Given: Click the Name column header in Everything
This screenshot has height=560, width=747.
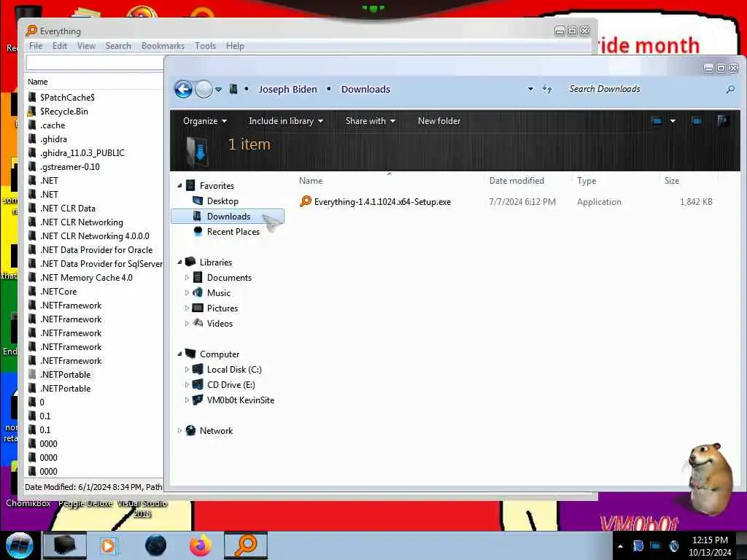Looking at the screenshot, I should [x=38, y=82].
